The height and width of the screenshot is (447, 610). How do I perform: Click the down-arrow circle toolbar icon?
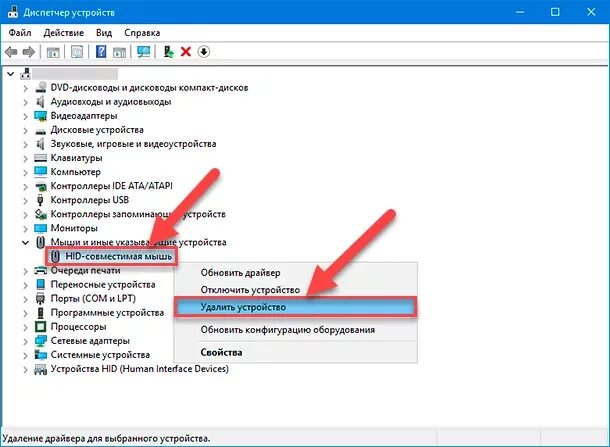pyautogui.click(x=204, y=51)
